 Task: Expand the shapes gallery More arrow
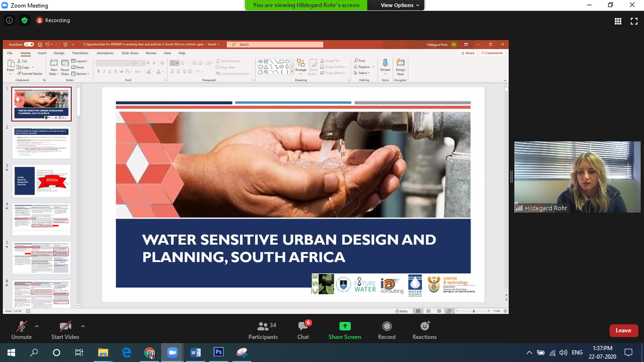point(292,72)
